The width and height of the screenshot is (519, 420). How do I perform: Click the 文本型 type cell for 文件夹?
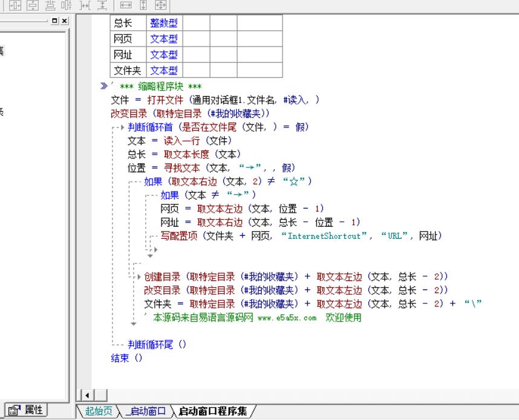pos(164,71)
